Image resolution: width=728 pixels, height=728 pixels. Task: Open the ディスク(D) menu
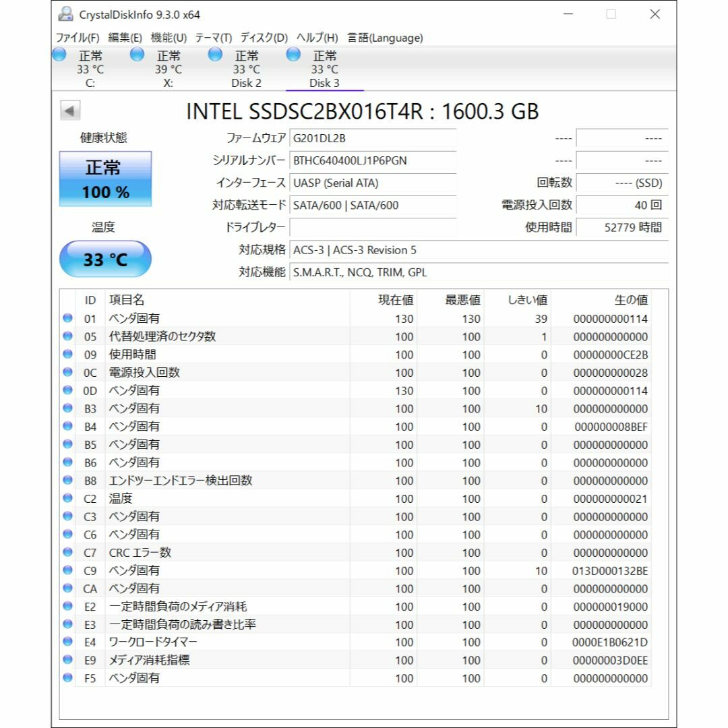point(264,38)
